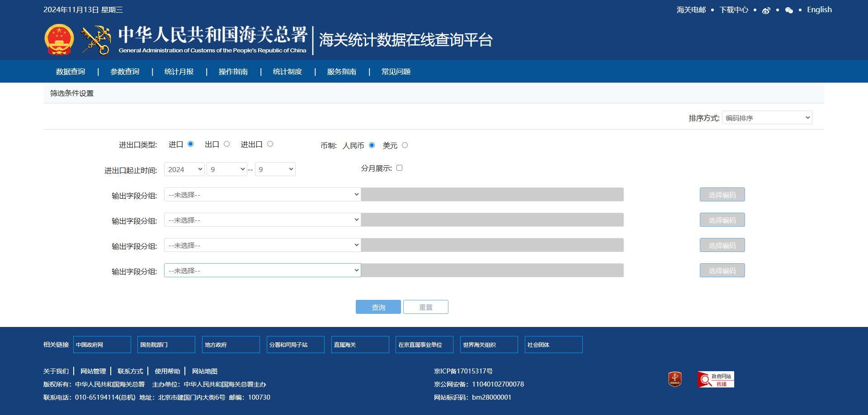Open the 国务院部门 related link box
This screenshot has width=868, height=415.
pyautogui.click(x=166, y=345)
